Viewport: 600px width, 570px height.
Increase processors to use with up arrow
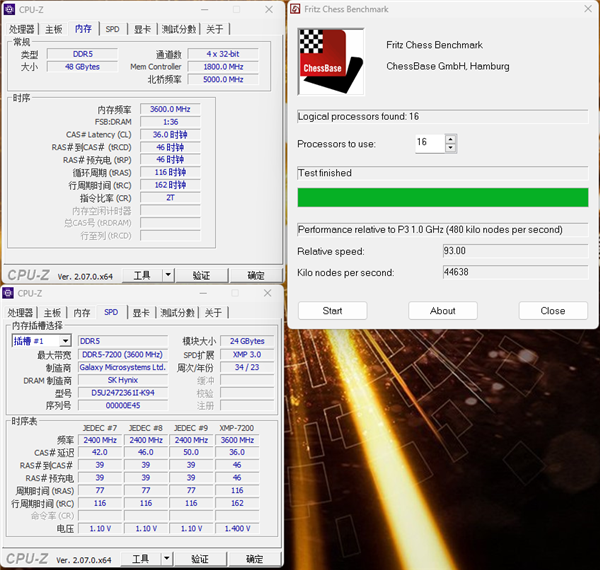click(x=451, y=139)
